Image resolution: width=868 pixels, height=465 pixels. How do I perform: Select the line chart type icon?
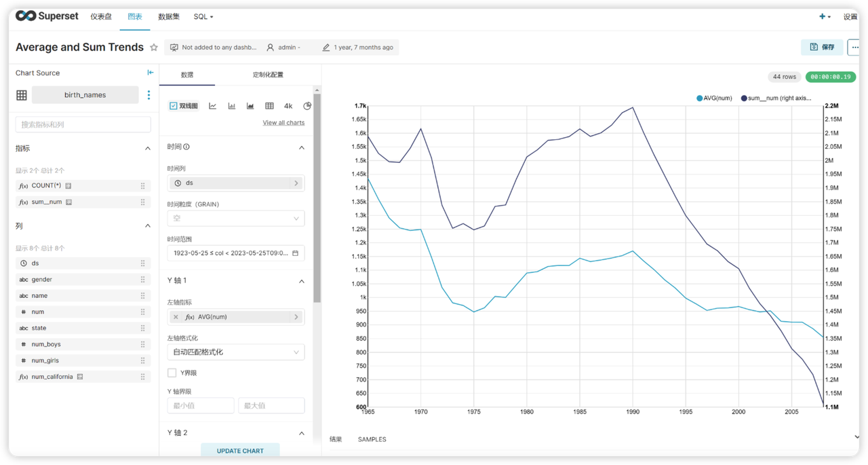coord(212,106)
